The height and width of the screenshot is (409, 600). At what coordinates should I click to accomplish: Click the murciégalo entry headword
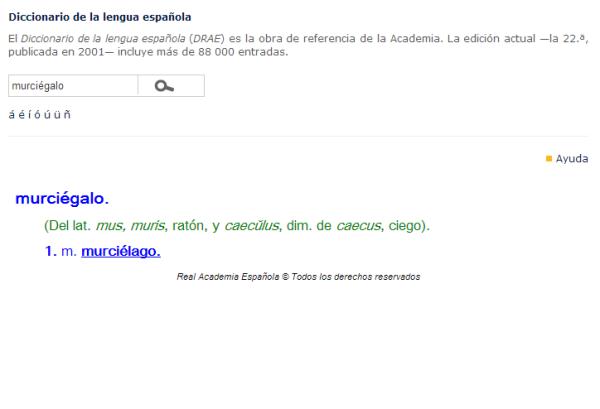point(62,199)
